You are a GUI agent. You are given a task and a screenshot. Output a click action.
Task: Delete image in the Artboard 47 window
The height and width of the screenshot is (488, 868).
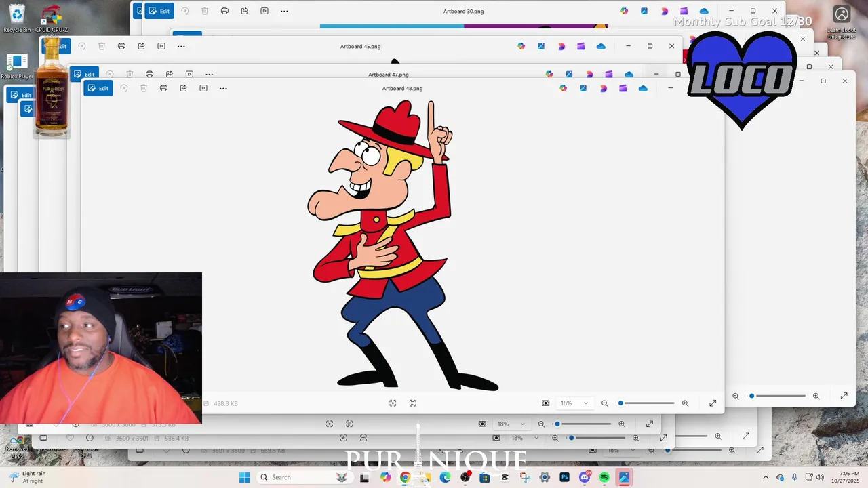(x=130, y=74)
